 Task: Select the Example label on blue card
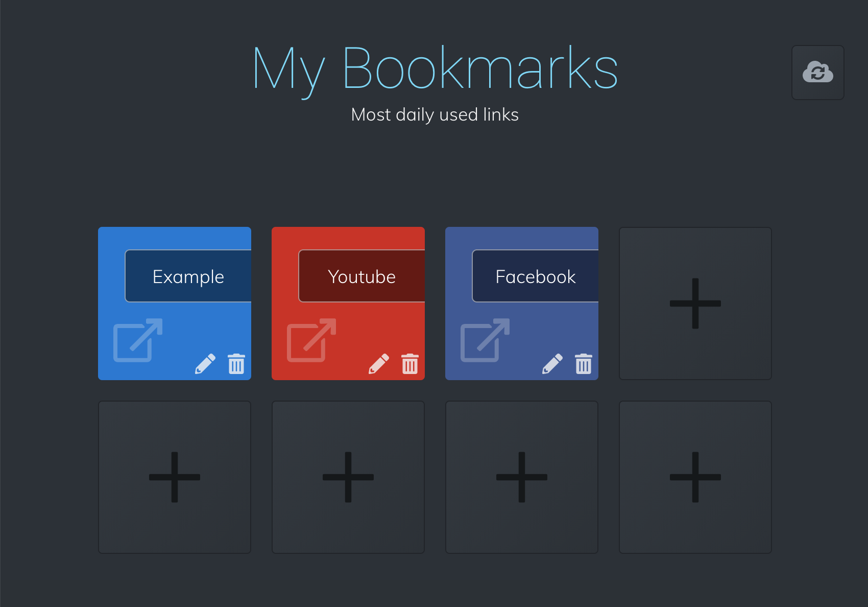point(188,276)
